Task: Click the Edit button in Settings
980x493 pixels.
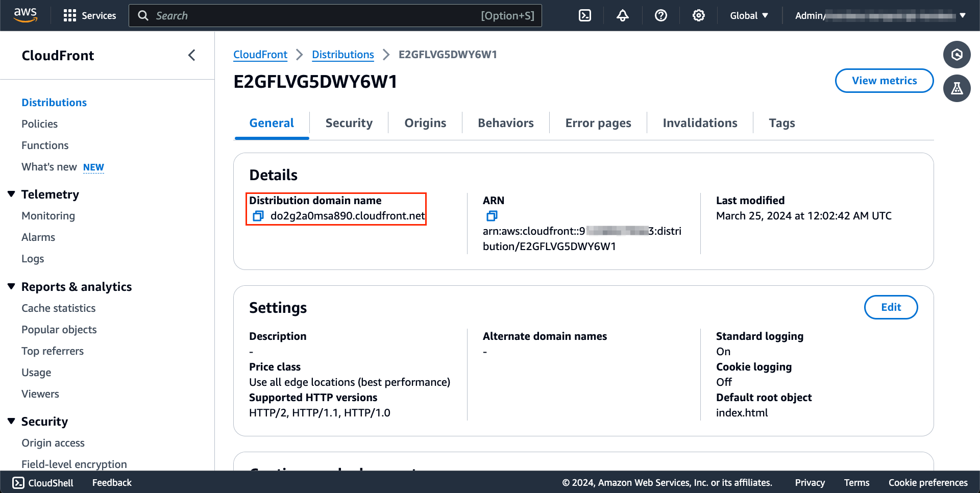Action: [x=891, y=307]
